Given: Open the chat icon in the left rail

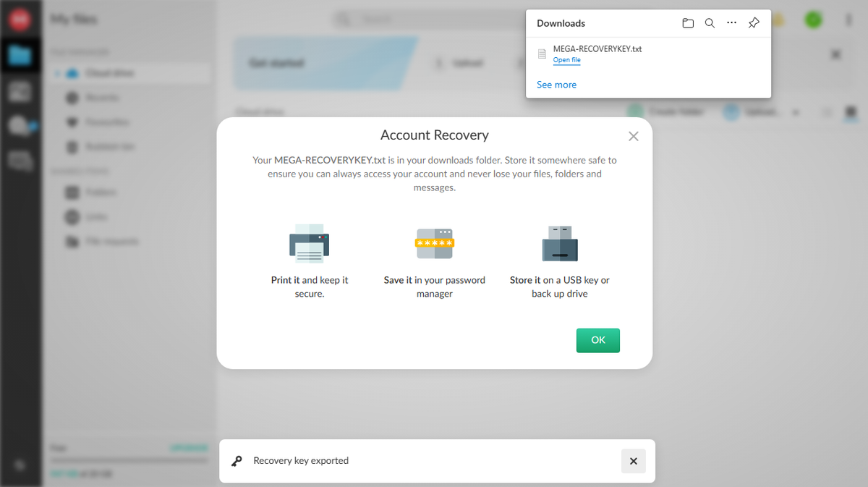Looking at the screenshot, I should 21,125.
